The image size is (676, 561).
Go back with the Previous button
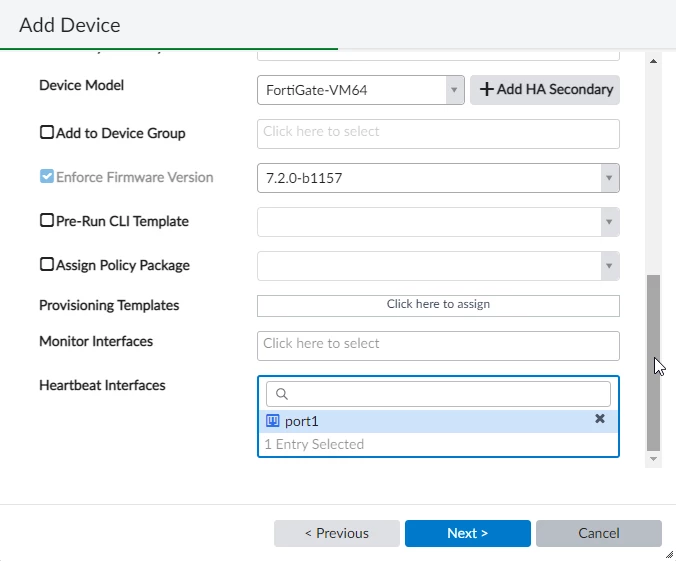[337, 533]
